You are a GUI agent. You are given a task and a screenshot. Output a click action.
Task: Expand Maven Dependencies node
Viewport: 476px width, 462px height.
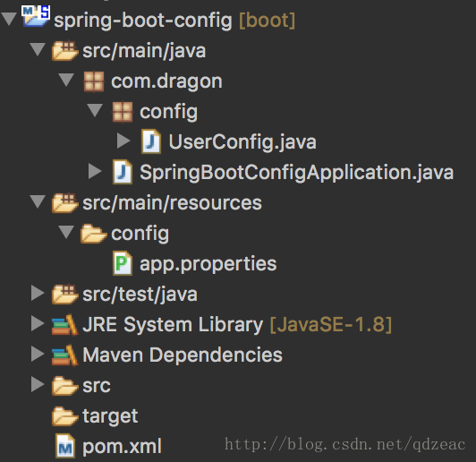click(38, 354)
